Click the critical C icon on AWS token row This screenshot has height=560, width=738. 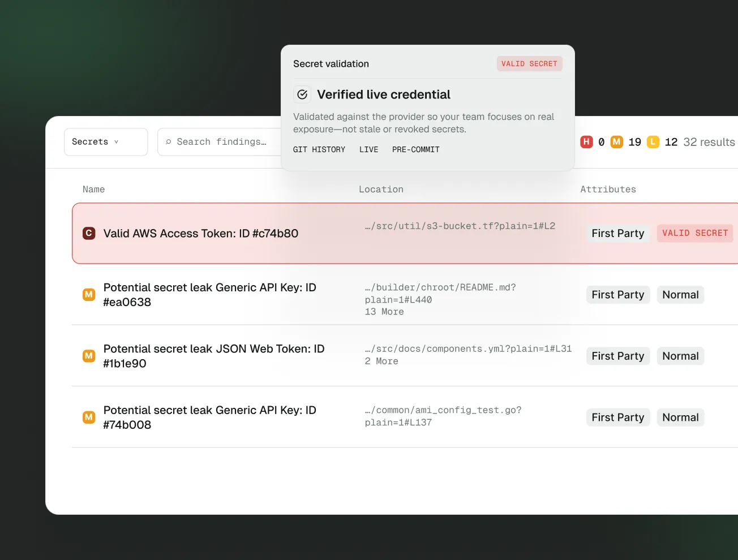pos(89,233)
